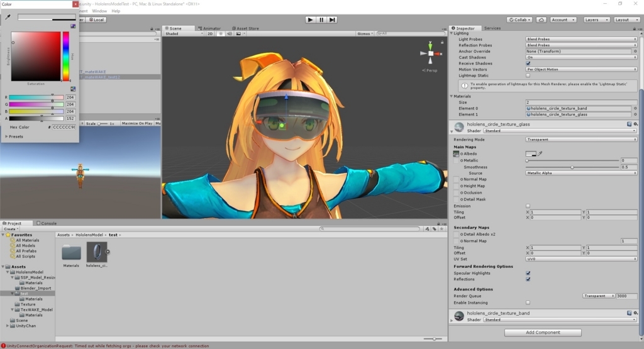Viewport: 644px width, 349px height.
Task: Click the Play button
Action: pyautogui.click(x=310, y=19)
